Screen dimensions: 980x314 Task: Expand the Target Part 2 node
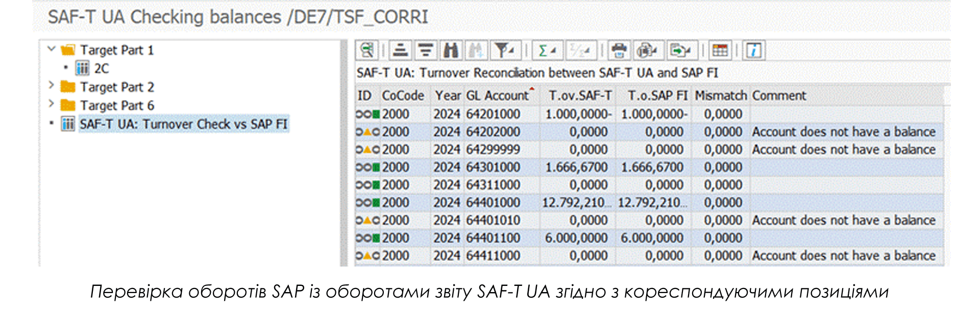point(51,86)
